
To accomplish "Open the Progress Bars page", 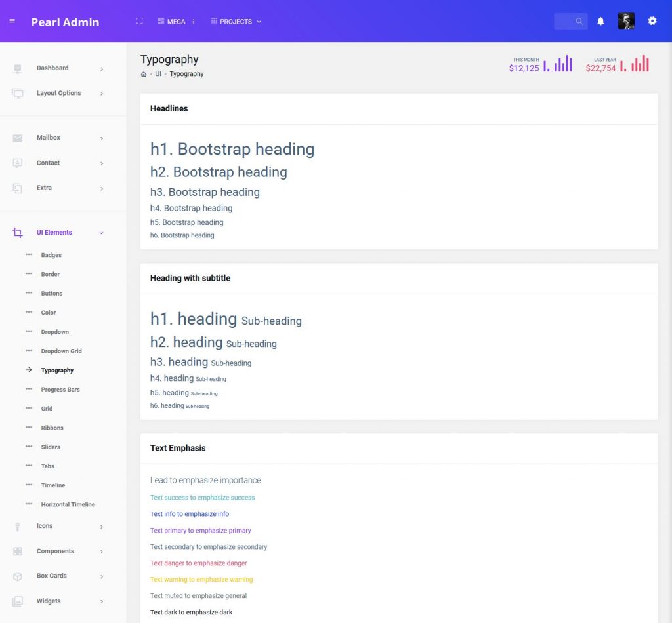I will click(x=59, y=389).
